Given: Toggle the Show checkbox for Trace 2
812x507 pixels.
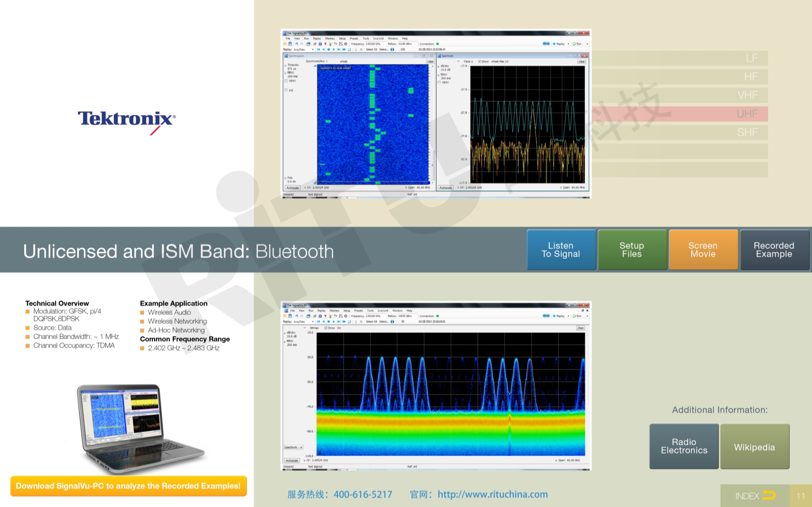Looking at the screenshot, I should pyautogui.click(x=479, y=61).
